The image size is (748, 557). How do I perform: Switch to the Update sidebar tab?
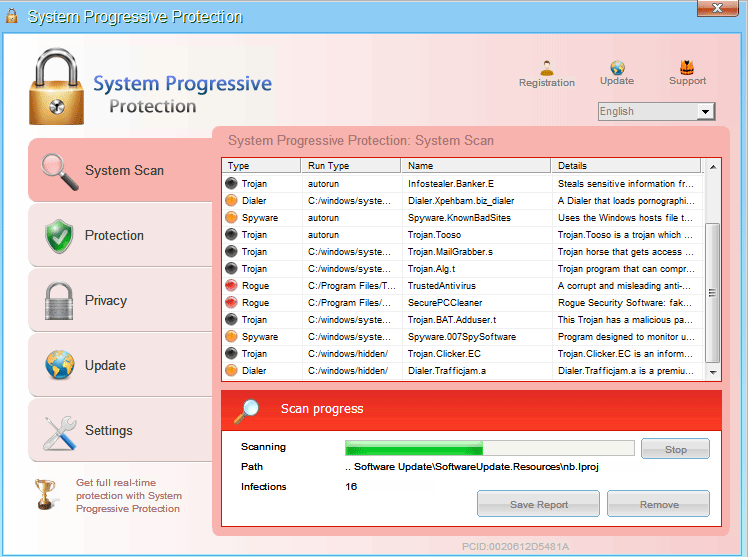pyautogui.click(x=105, y=366)
